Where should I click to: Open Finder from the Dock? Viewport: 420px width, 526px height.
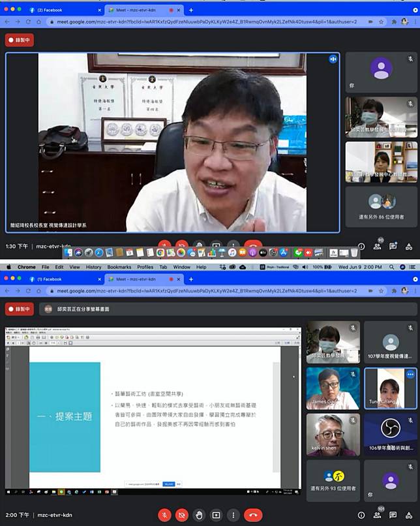(x=68, y=253)
